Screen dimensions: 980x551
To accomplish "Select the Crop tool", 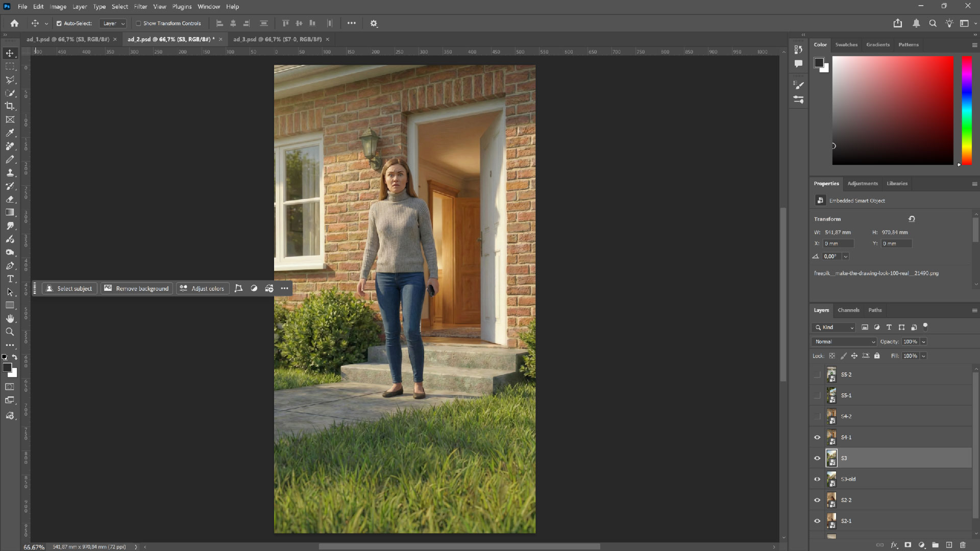I will point(10,107).
